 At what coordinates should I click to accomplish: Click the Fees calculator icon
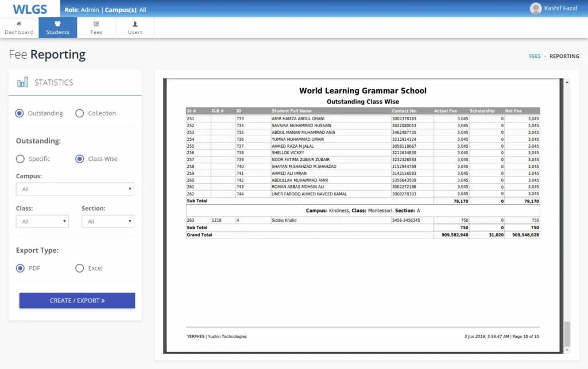[96, 24]
